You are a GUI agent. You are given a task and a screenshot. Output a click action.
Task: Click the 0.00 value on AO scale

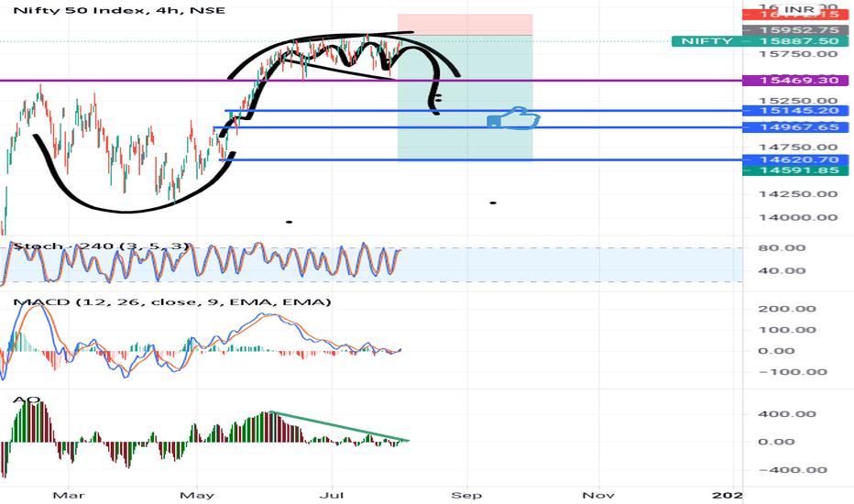point(777,442)
